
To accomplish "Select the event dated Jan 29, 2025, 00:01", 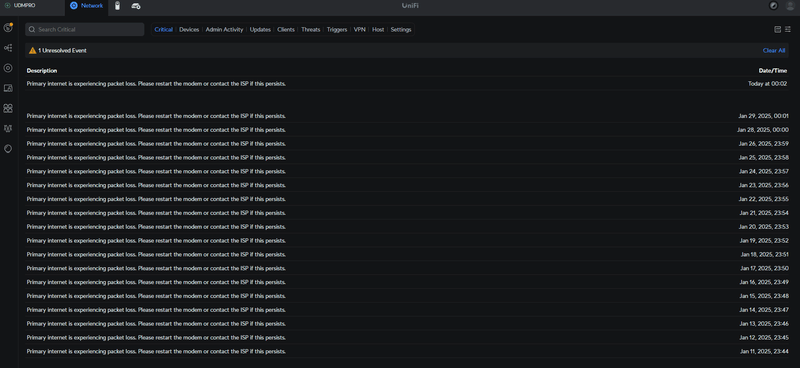I will point(407,116).
